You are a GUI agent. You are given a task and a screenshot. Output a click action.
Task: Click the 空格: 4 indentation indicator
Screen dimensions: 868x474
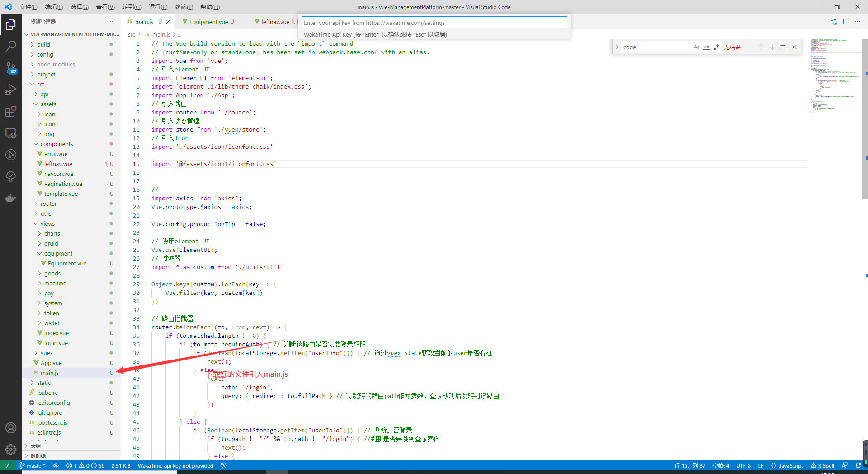pos(721,465)
